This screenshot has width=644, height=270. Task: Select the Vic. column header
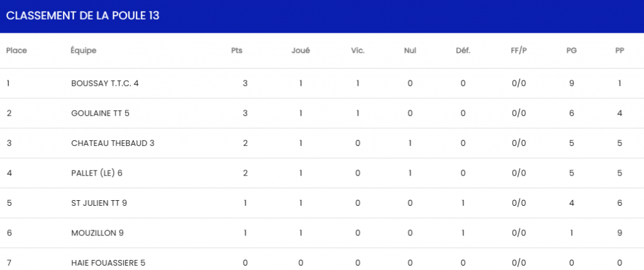[358, 50]
